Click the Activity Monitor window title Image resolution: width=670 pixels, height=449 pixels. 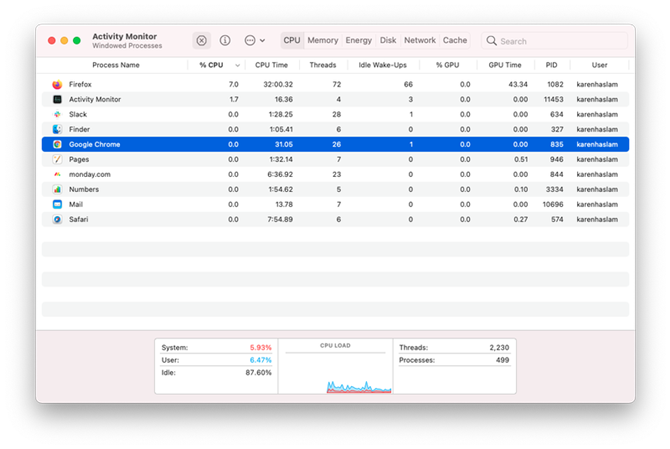(x=124, y=36)
